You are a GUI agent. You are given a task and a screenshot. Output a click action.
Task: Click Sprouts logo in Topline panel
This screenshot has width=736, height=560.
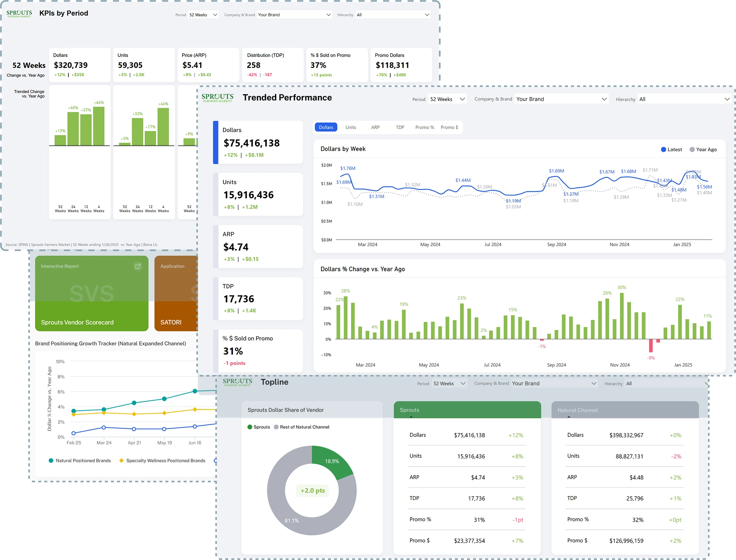pyautogui.click(x=237, y=382)
